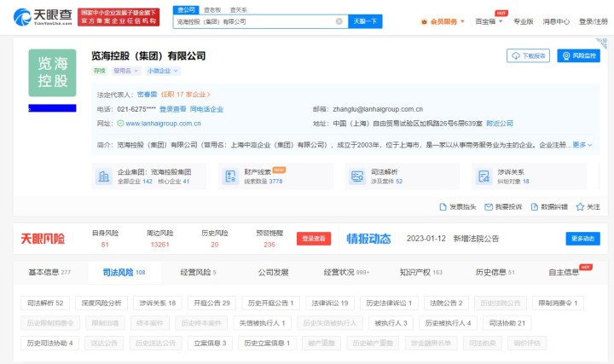
Task: Click the 我要投诉 envelope icon
Action: coord(489,206)
